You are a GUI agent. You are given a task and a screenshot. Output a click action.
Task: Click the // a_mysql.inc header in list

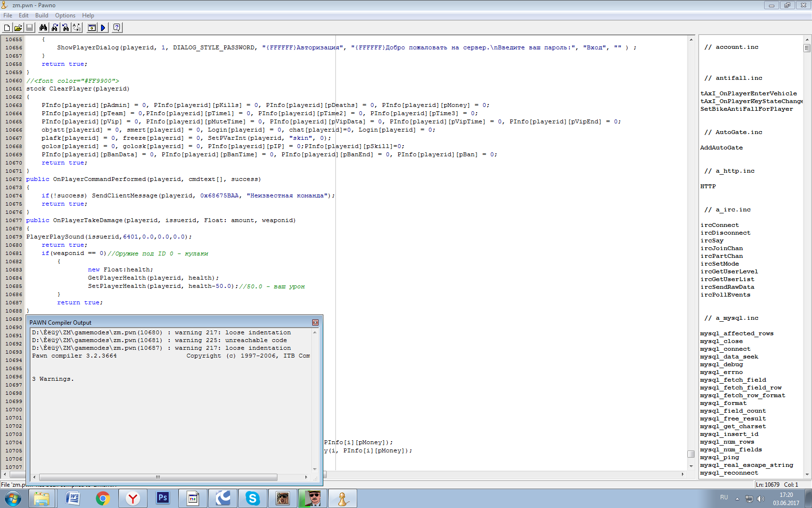731,318
